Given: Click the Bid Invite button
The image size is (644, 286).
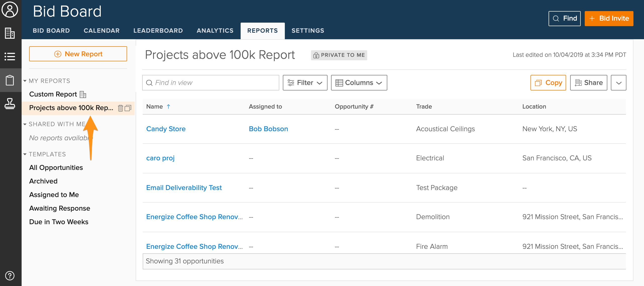Looking at the screenshot, I should pos(609,18).
